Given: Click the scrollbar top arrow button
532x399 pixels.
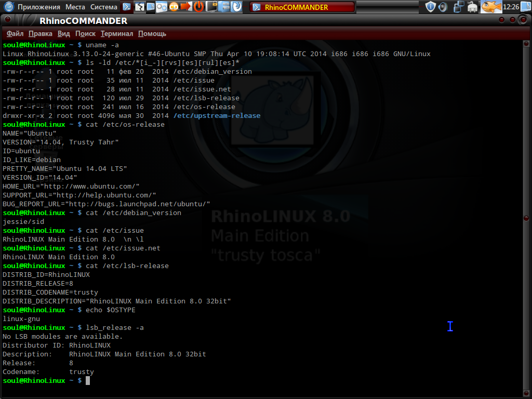Looking at the screenshot, I should point(526,44).
